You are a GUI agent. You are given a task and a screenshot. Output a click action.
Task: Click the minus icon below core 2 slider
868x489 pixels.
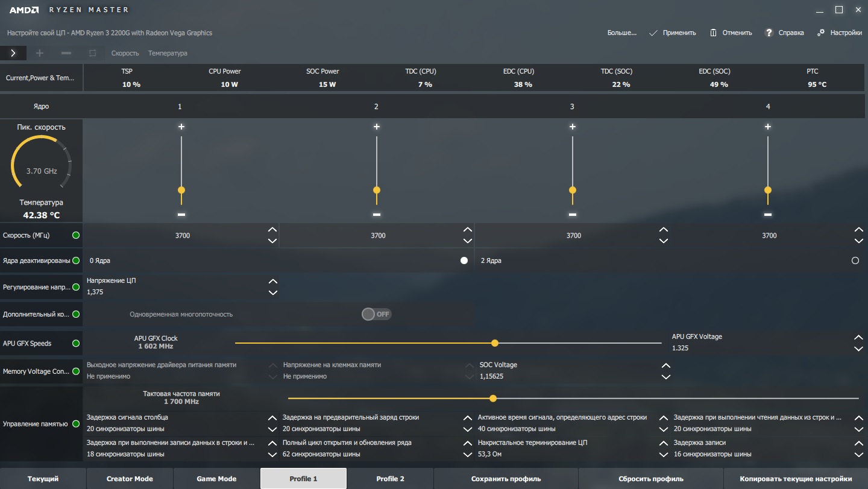point(377,215)
